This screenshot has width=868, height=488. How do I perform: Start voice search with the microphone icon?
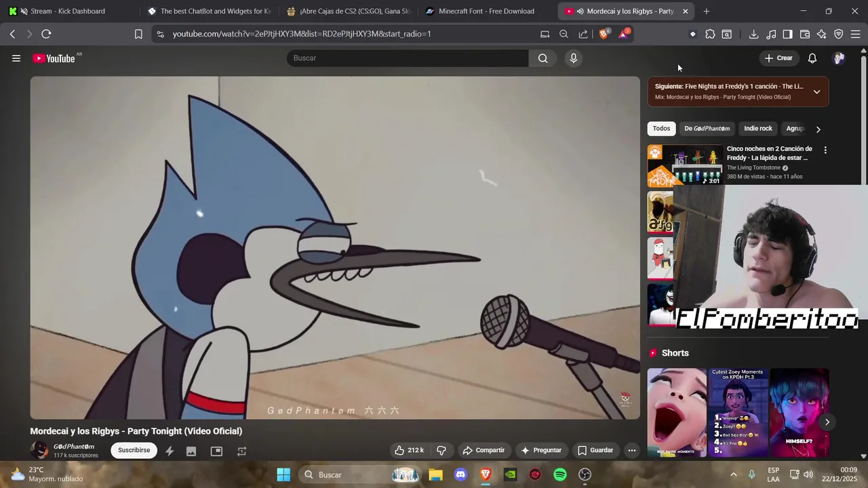(x=574, y=58)
